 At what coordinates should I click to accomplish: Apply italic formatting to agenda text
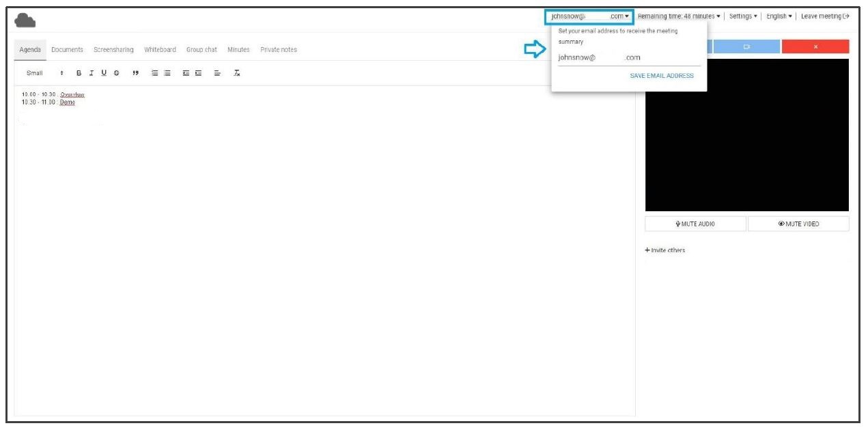coord(91,73)
